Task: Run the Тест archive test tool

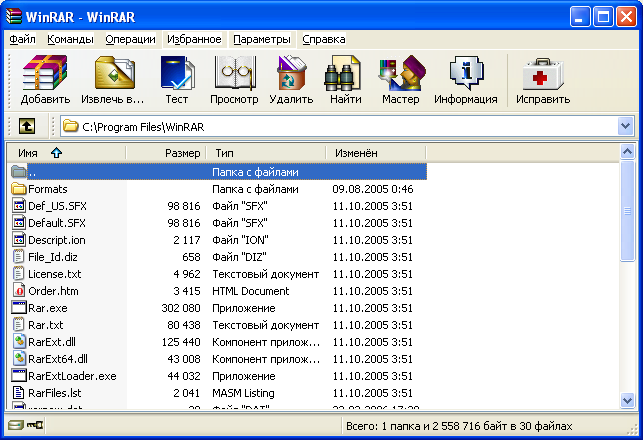Action: pos(178,73)
